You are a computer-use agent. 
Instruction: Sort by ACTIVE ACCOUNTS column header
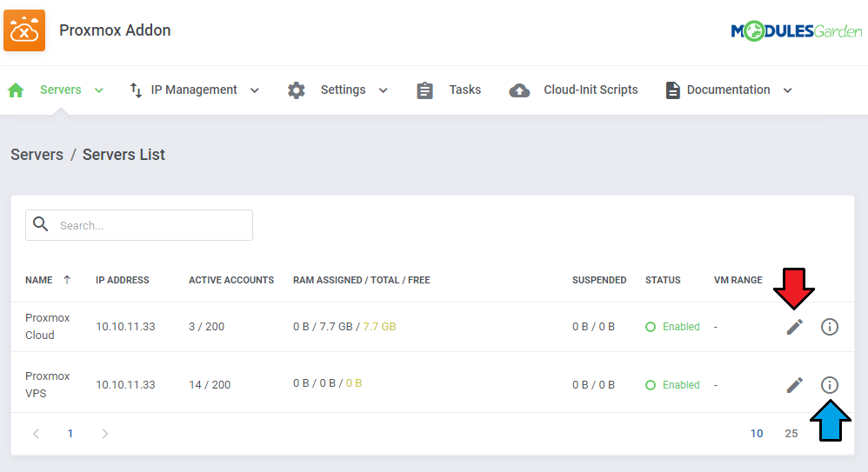click(231, 280)
